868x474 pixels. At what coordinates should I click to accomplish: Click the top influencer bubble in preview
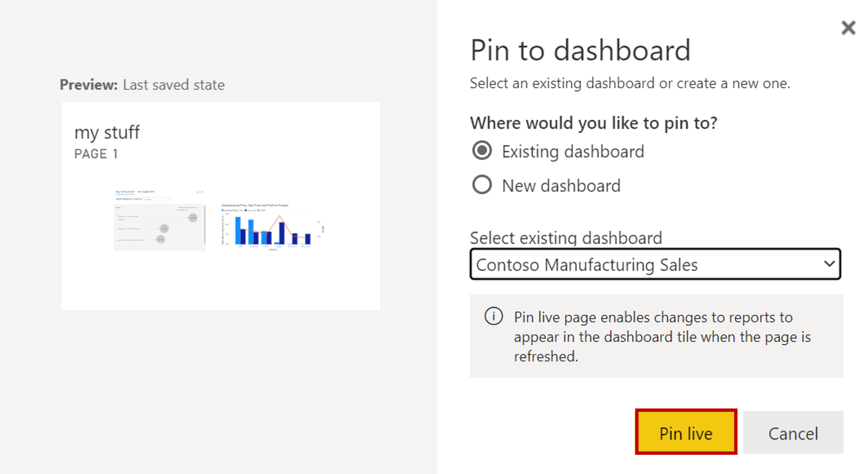tap(193, 218)
